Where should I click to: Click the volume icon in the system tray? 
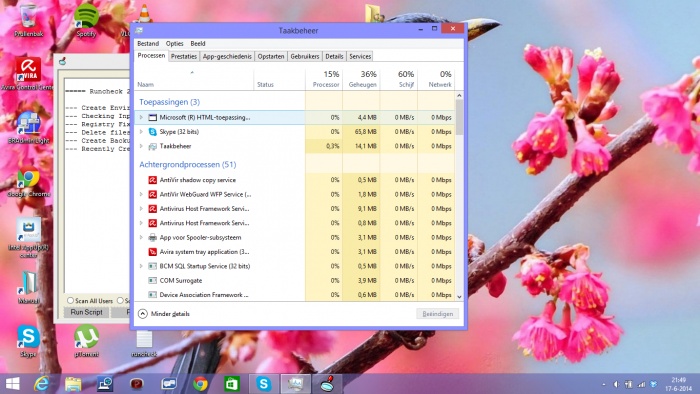click(616, 384)
